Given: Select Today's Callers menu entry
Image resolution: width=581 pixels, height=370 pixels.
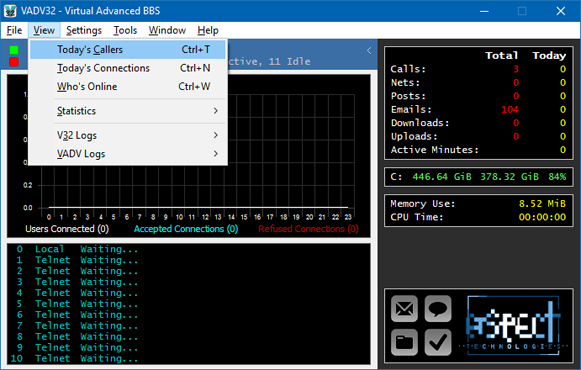Looking at the screenshot, I should [x=128, y=50].
